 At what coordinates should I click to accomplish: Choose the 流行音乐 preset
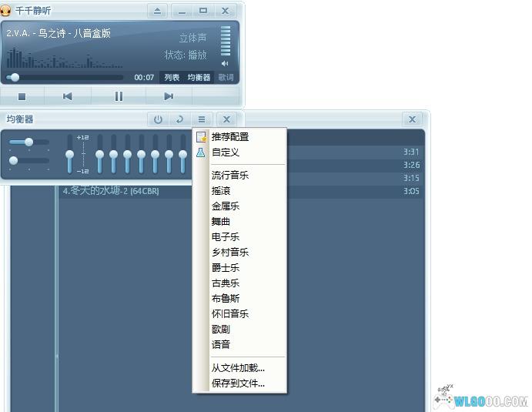tap(239, 176)
